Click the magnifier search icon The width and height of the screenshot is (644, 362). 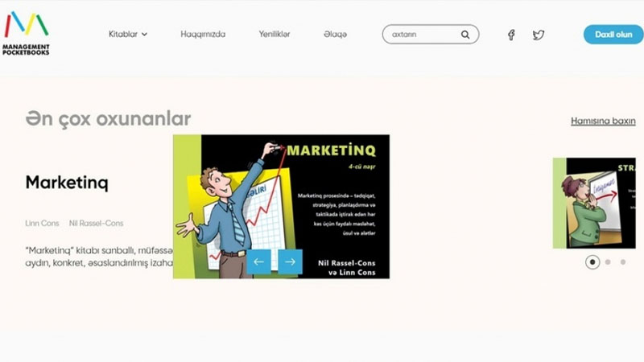tap(465, 35)
